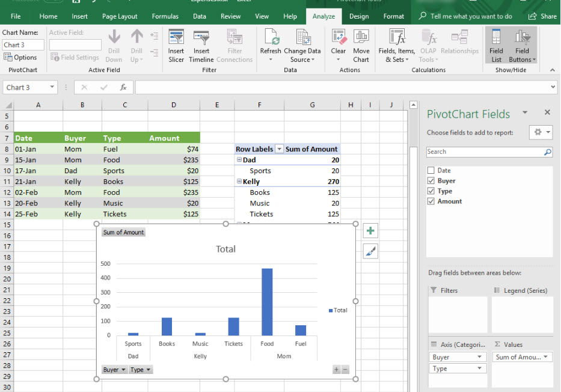
Task: Open Chart Elements plus button
Action: 370,231
